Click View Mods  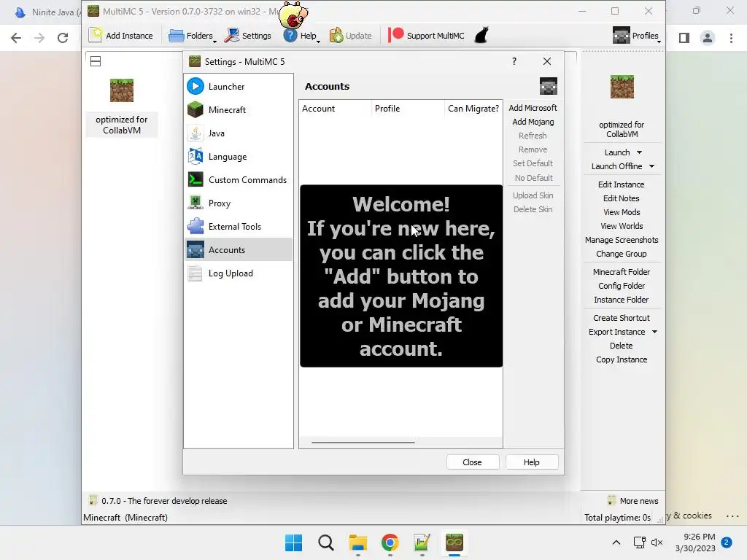(622, 212)
